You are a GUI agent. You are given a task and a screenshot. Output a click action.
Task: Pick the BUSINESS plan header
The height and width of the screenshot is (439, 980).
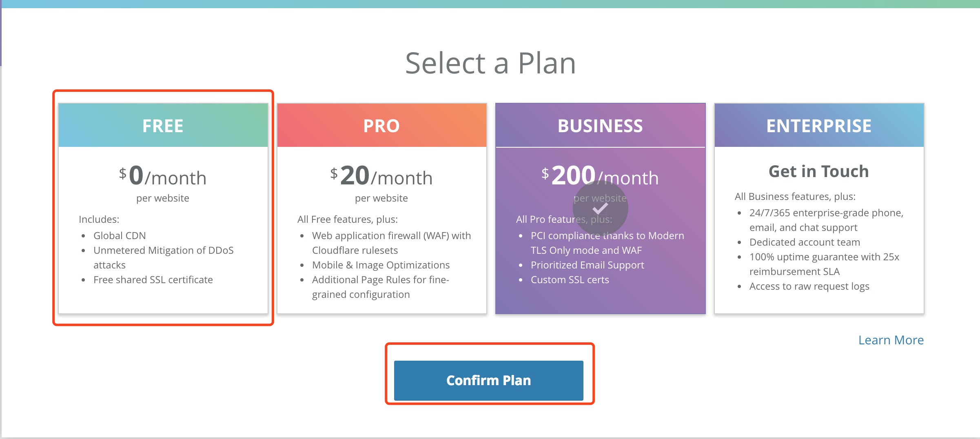coord(600,126)
